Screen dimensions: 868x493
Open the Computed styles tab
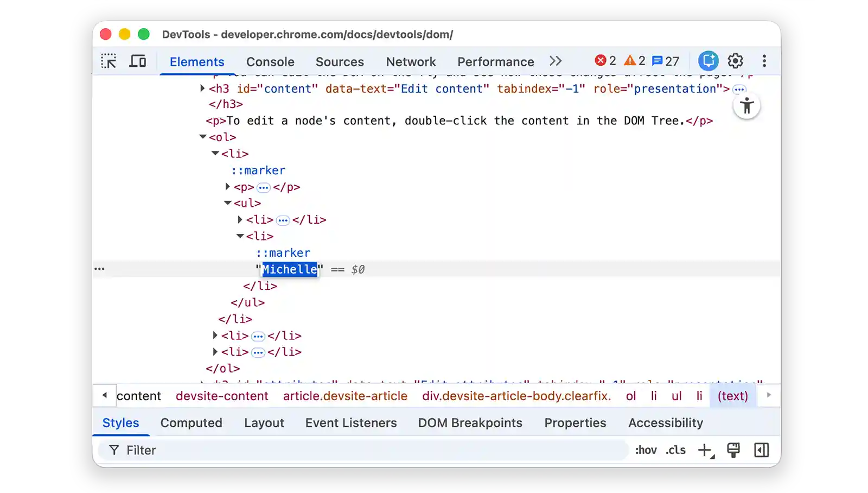point(191,423)
